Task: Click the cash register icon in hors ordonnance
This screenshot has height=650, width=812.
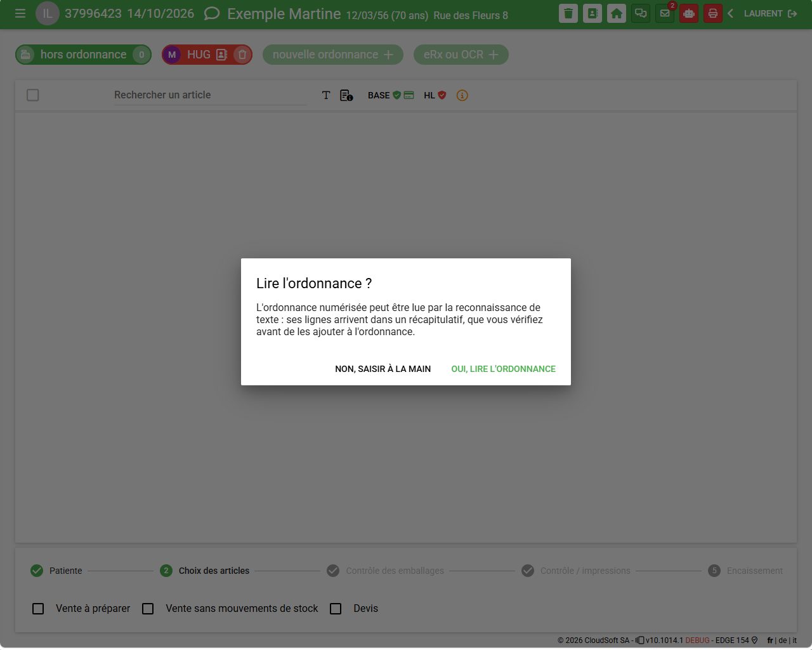Action: tap(25, 55)
